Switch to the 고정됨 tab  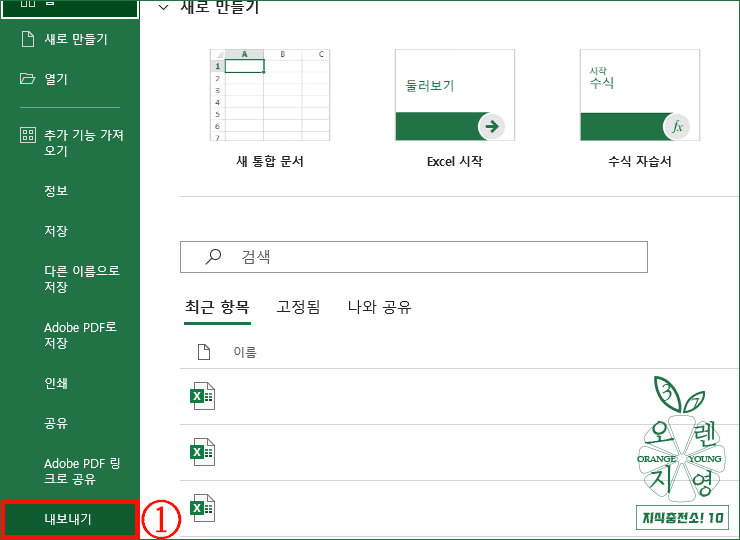point(298,307)
